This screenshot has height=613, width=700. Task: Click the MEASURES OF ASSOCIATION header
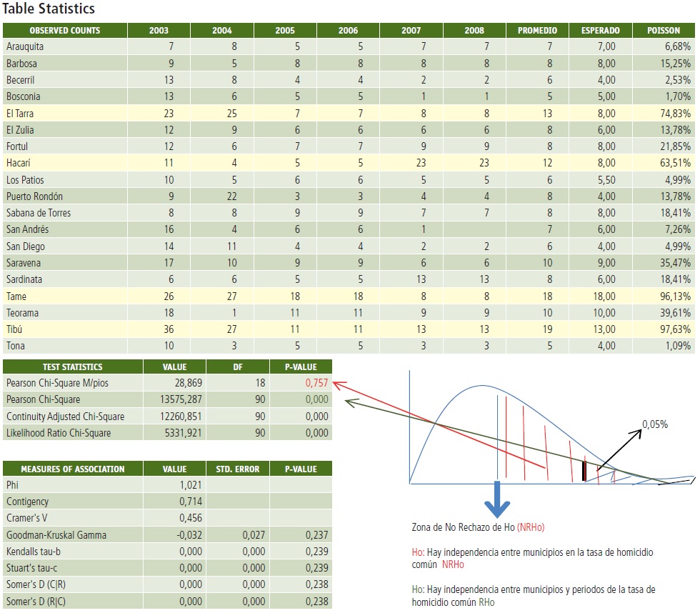(x=72, y=469)
